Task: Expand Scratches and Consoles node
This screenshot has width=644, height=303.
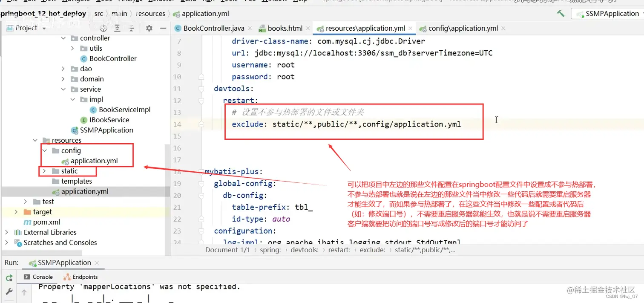Action: [x=7, y=243]
